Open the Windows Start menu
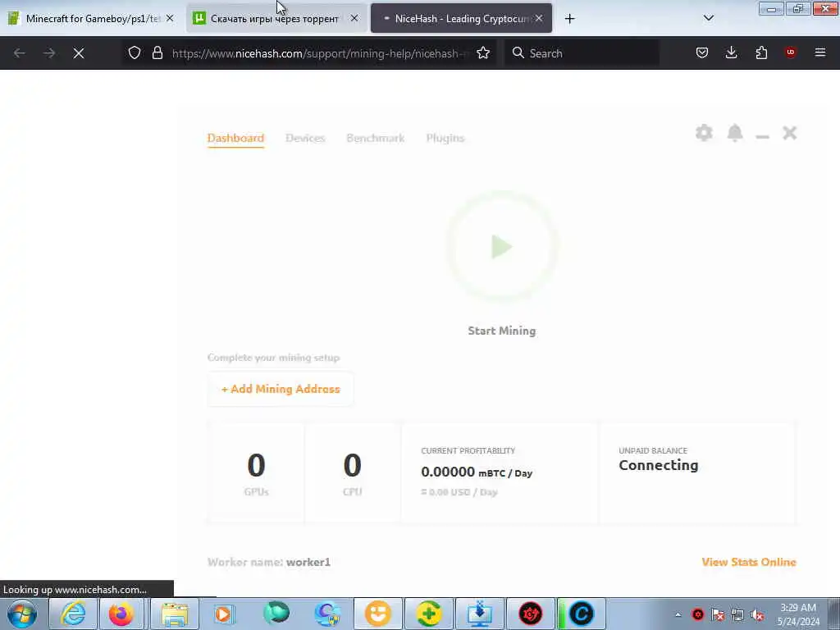The height and width of the screenshot is (630, 840). tap(22, 614)
